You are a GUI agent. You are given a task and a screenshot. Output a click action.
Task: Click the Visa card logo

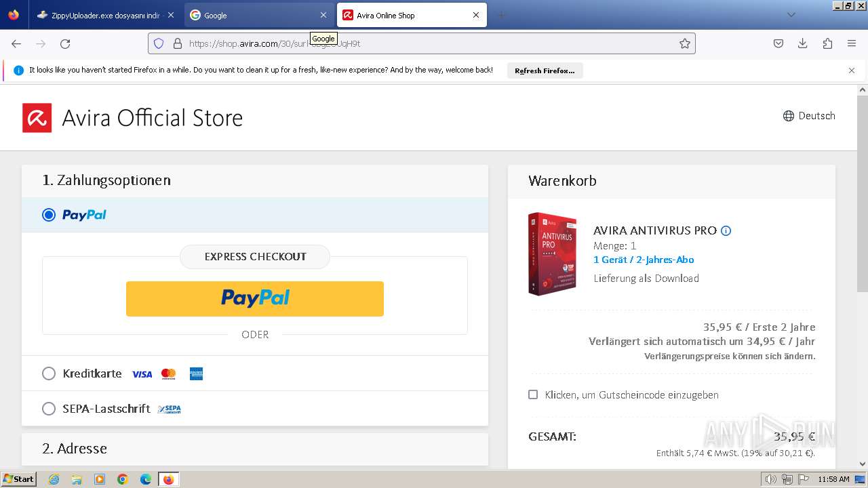(142, 374)
